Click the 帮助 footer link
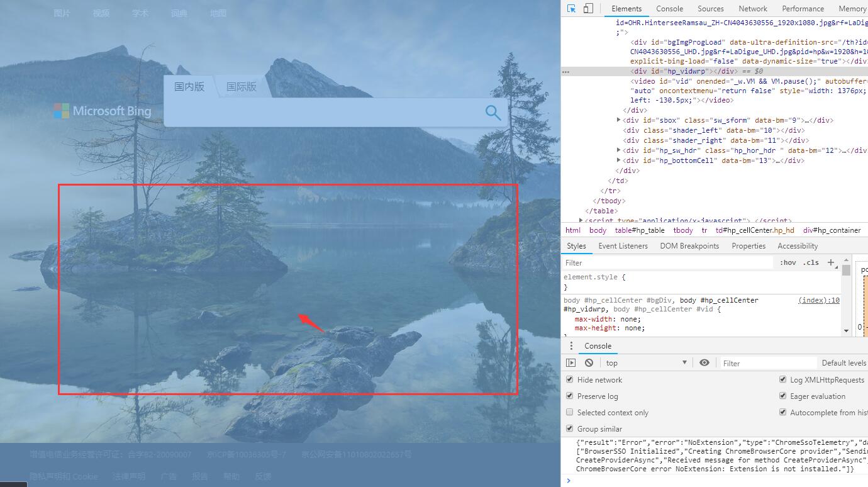The width and height of the screenshot is (868, 487). (x=231, y=476)
